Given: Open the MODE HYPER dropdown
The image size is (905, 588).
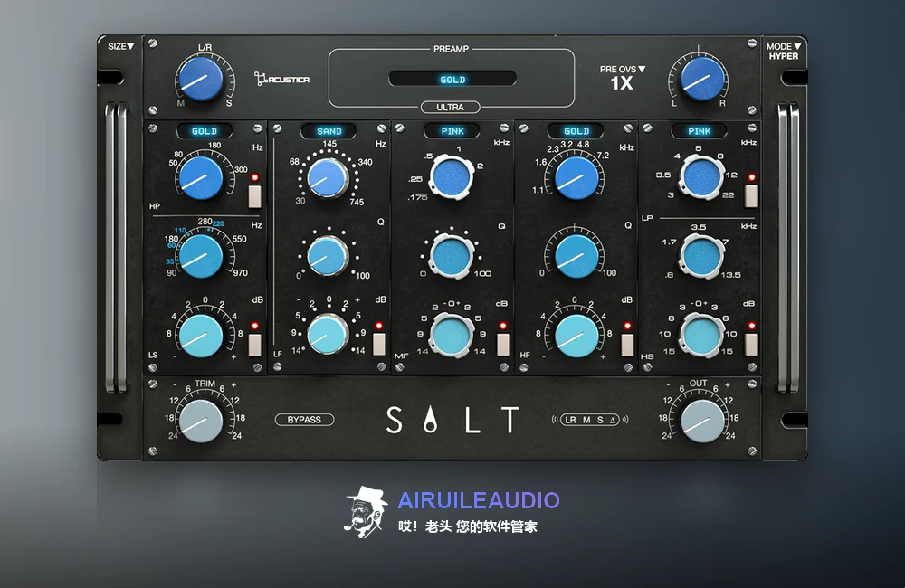Looking at the screenshot, I should pos(783,52).
